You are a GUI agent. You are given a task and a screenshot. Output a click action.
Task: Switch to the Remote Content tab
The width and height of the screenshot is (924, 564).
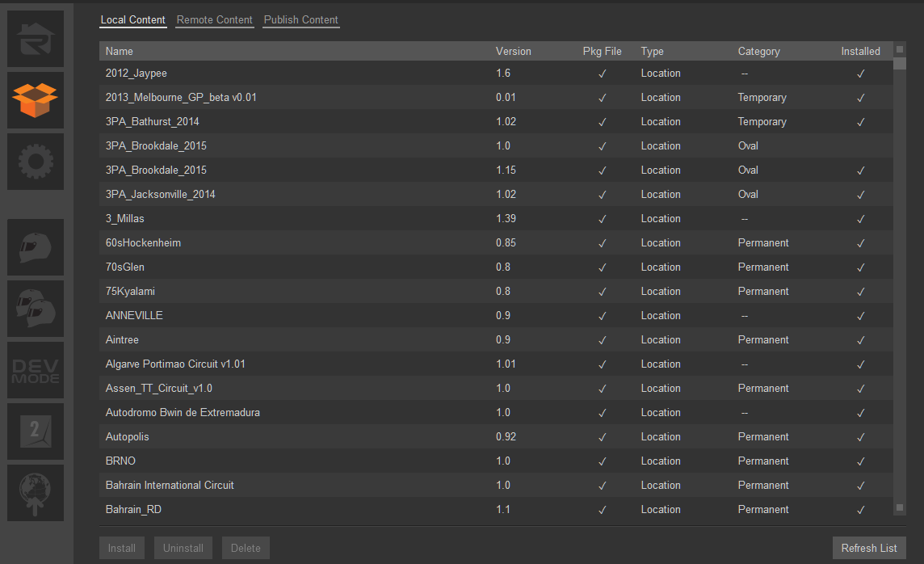pos(214,20)
